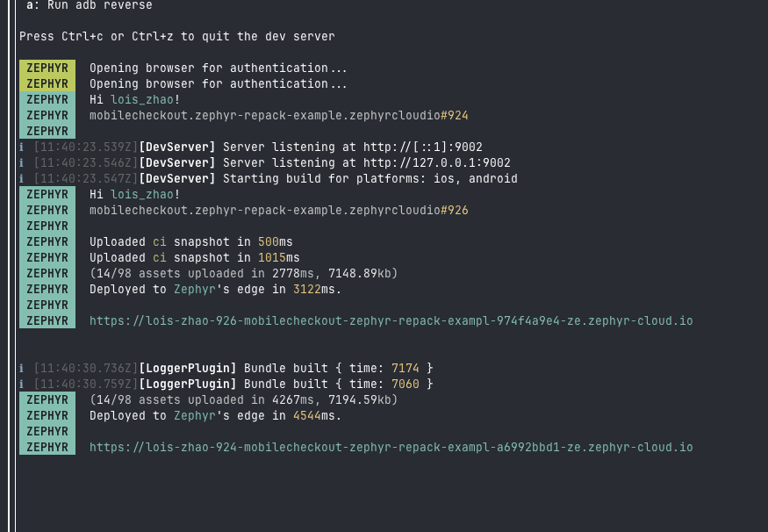The image size is (768, 532).
Task: Click the #924 build number
Action: coord(454,116)
